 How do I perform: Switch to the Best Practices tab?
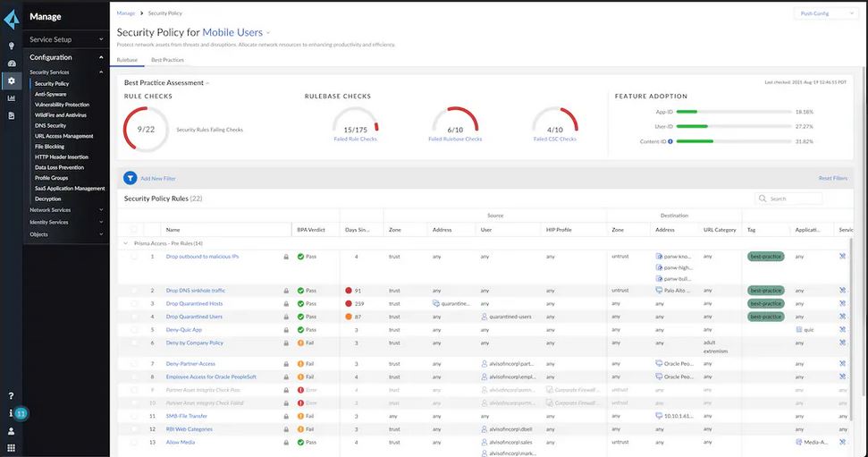point(167,60)
